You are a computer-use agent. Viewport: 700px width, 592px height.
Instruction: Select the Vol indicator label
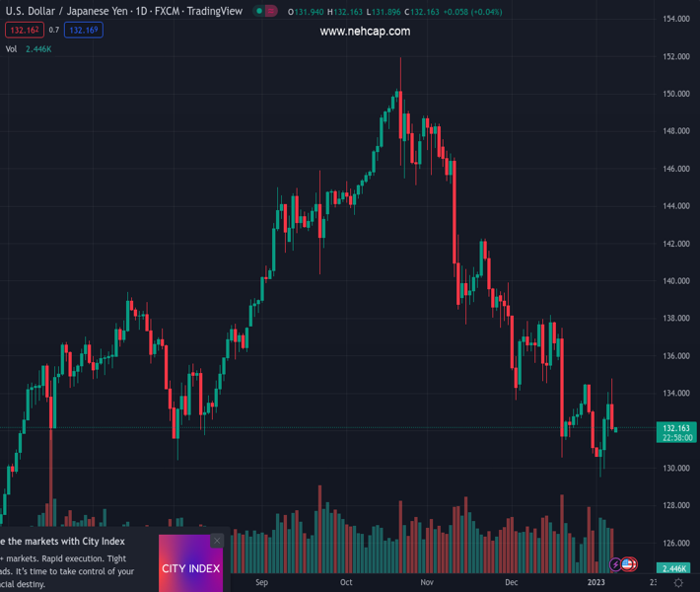[11, 48]
